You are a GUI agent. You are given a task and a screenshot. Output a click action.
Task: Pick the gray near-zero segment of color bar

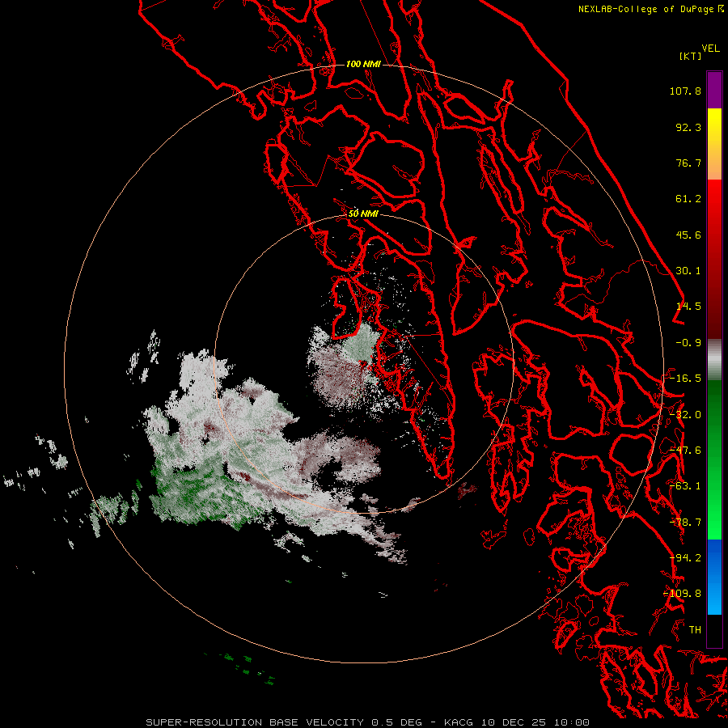coord(714,360)
